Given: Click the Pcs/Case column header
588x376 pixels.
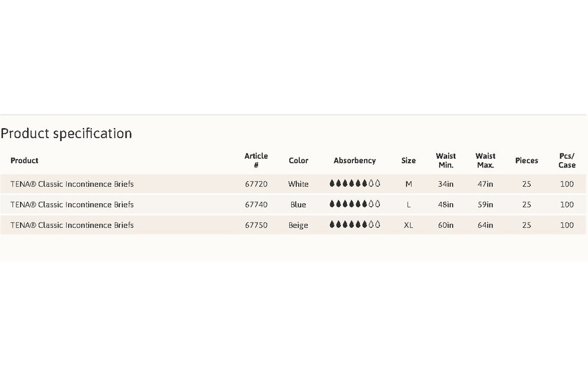Looking at the screenshot, I should [567, 160].
